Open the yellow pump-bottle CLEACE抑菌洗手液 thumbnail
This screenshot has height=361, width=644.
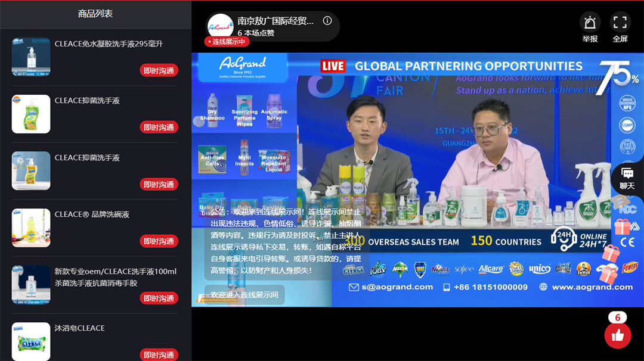[31, 170]
